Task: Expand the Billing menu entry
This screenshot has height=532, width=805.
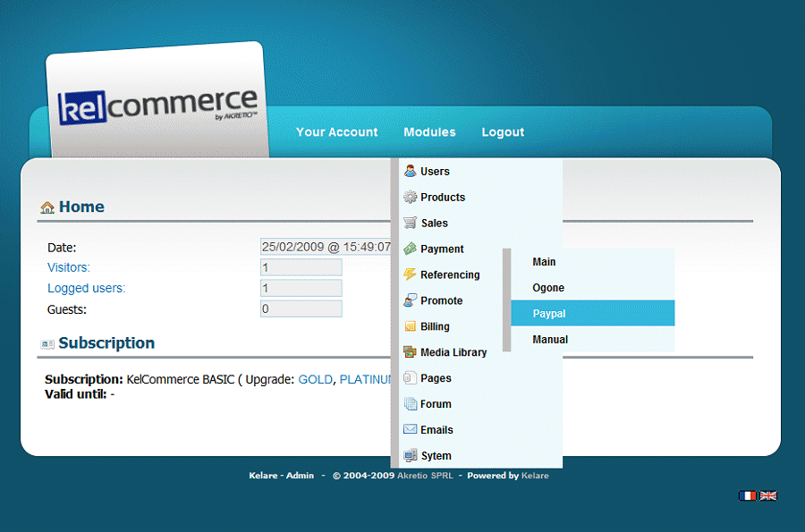Action: pos(435,326)
